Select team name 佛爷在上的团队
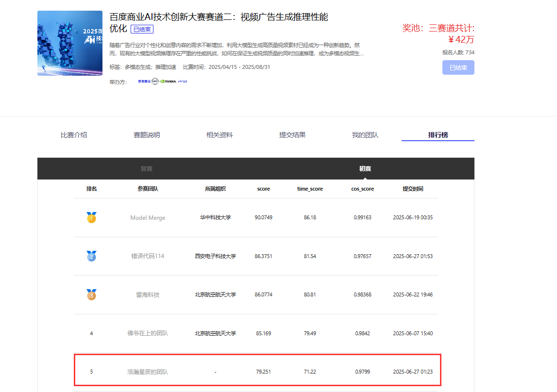 click(x=148, y=333)
